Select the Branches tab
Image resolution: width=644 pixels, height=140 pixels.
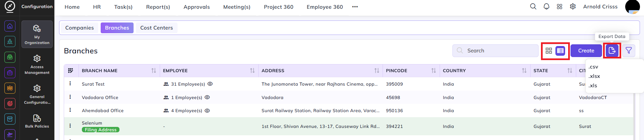(x=117, y=28)
